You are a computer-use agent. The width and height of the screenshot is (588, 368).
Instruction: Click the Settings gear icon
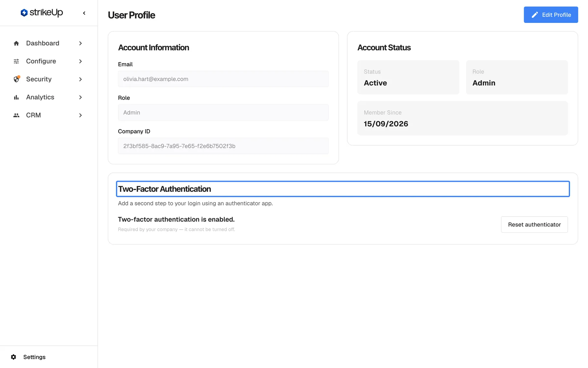(13, 357)
